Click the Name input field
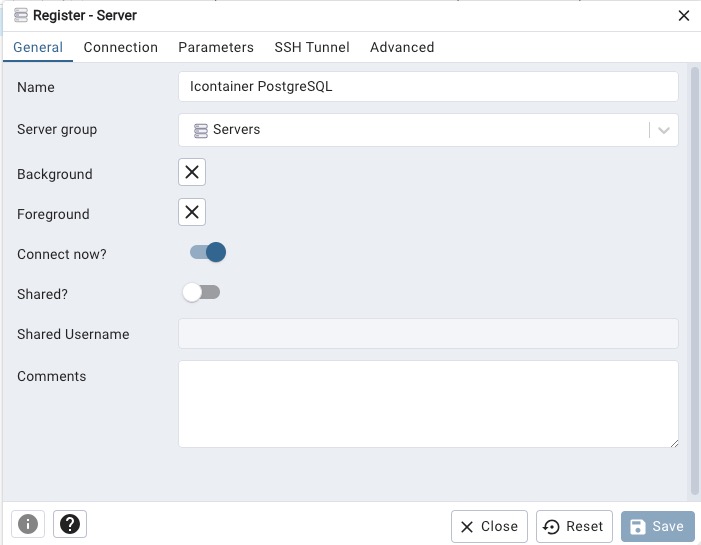This screenshot has width=701, height=545. 428,86
